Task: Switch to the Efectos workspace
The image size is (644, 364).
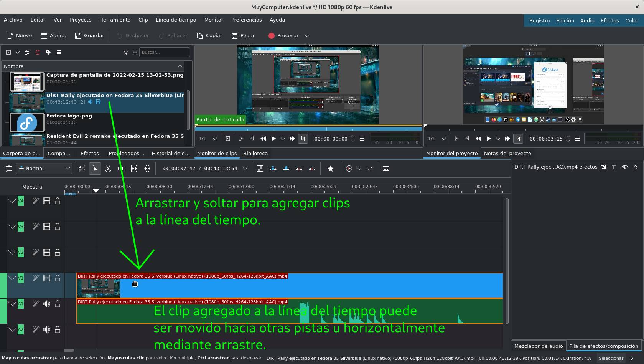Action: click(x=609, y=21)
